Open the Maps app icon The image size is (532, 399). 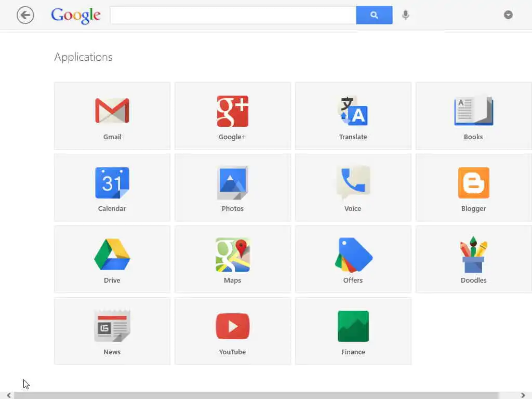233,255
